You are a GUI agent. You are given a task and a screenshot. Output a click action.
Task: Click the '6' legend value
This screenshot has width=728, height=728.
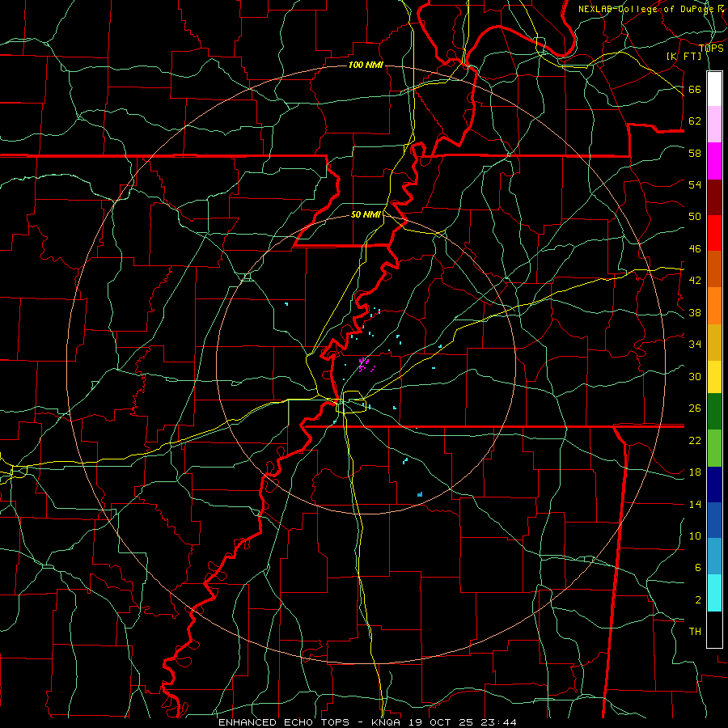(x=698, y=567)
